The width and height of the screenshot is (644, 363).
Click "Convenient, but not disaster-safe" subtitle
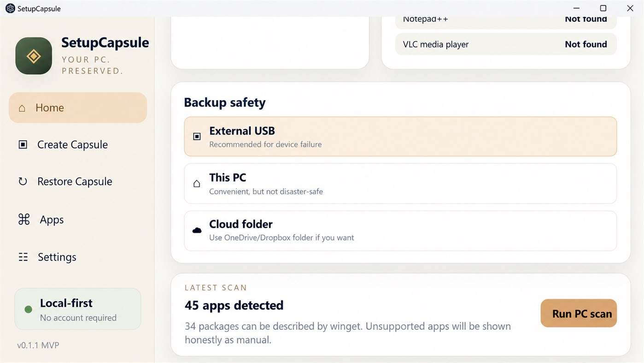pos(266,191)
